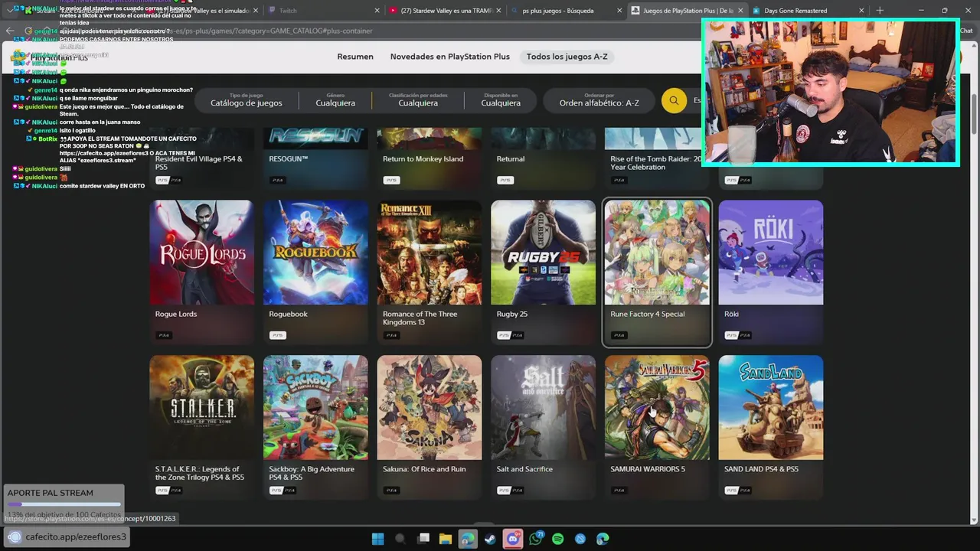The image size is (980, 551).
Task: Change the Ordenar por sorting dropdown
Action: pyautogui.click(x=599, y=100)
